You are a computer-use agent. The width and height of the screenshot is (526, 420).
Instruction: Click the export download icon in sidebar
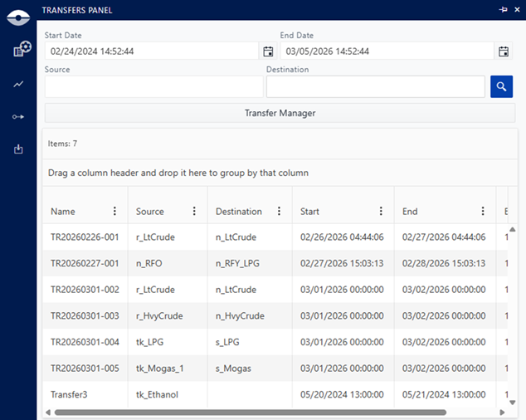pos(18,149)
